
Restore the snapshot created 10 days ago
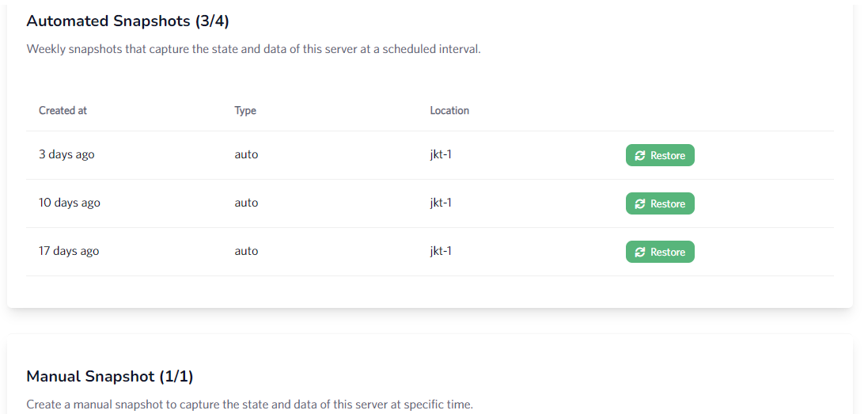(660, 203)
